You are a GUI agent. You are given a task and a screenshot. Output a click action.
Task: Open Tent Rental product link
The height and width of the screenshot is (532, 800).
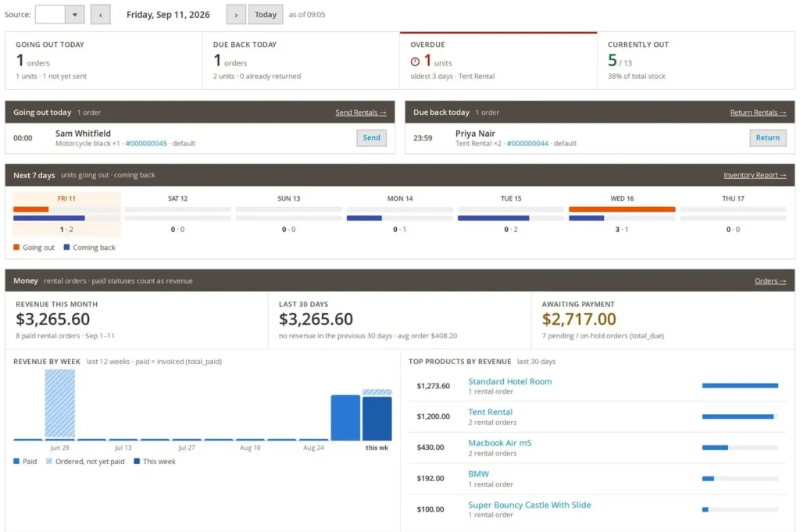pos(491,412)
